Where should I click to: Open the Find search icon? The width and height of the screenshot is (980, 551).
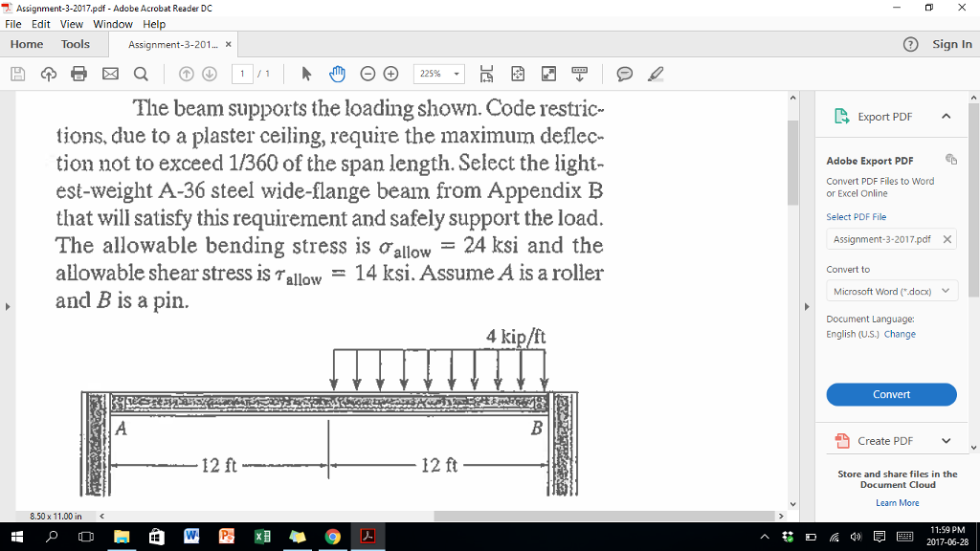point(139,73)
